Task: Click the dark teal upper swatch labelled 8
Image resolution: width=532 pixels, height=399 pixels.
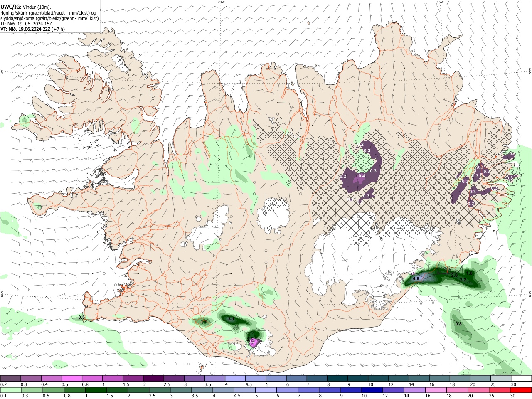Action: (337, 379)
